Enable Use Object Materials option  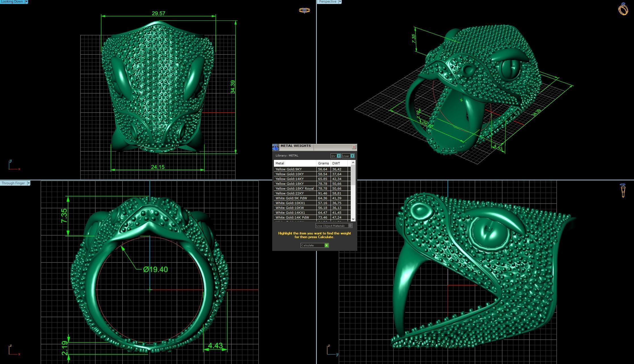tap(334, 226)
